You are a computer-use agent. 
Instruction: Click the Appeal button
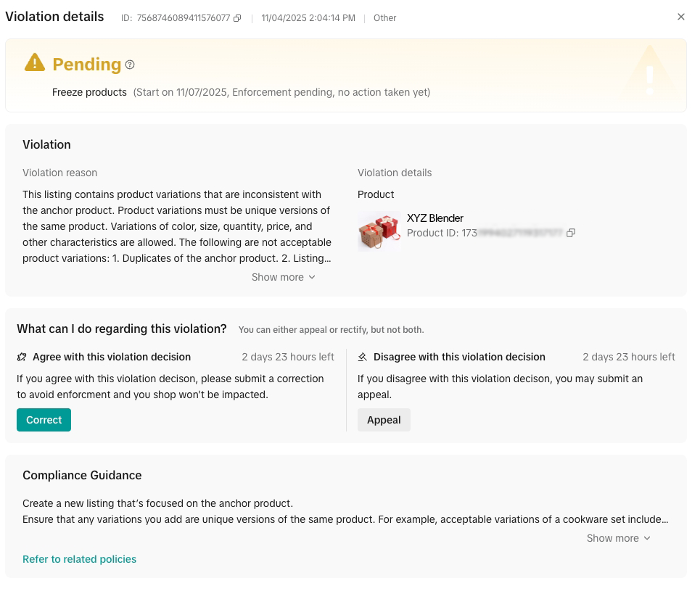coord(384,420)
